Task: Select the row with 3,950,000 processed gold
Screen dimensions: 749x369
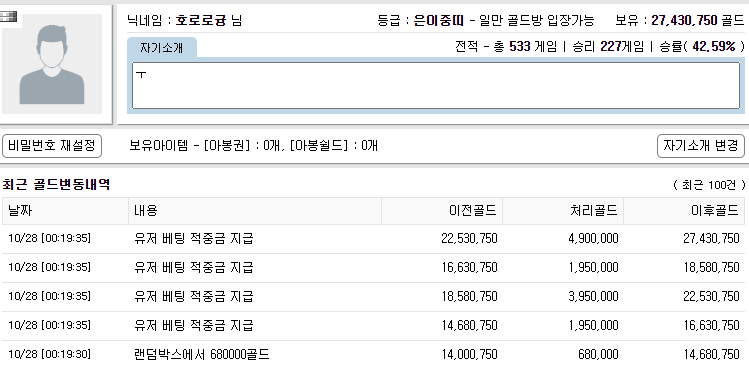Action: [x=374, y=297]
